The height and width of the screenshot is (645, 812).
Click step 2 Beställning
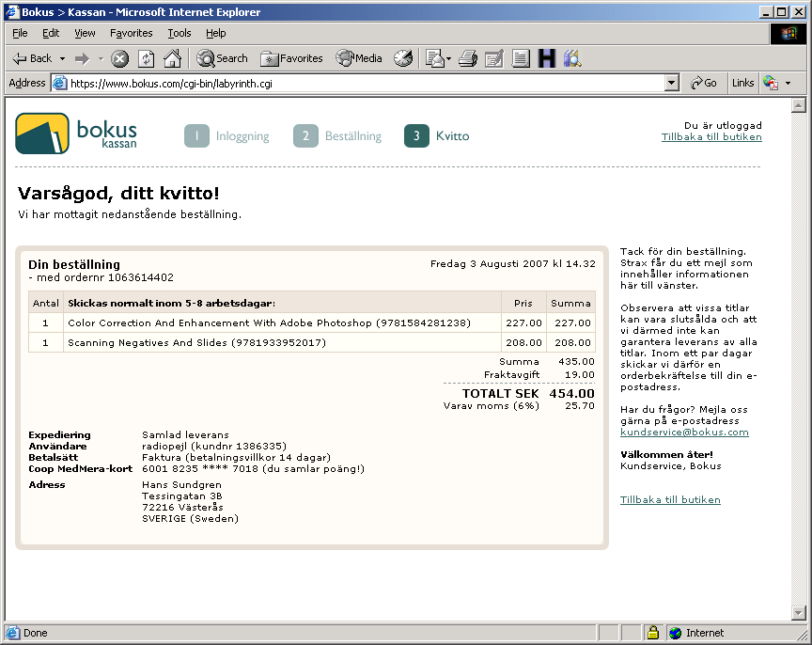click(337, 136)
